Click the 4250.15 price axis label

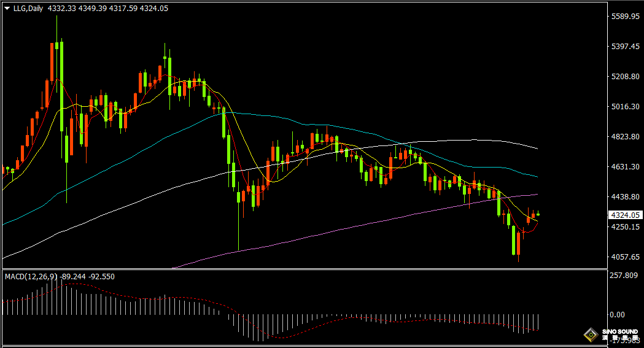point(625,227)
